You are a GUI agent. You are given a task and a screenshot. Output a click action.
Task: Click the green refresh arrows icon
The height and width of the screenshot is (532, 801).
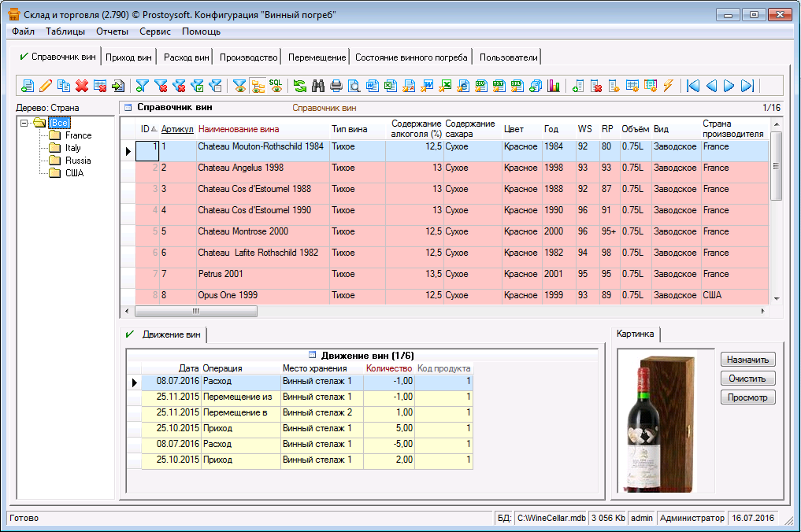tap(300, 86)
